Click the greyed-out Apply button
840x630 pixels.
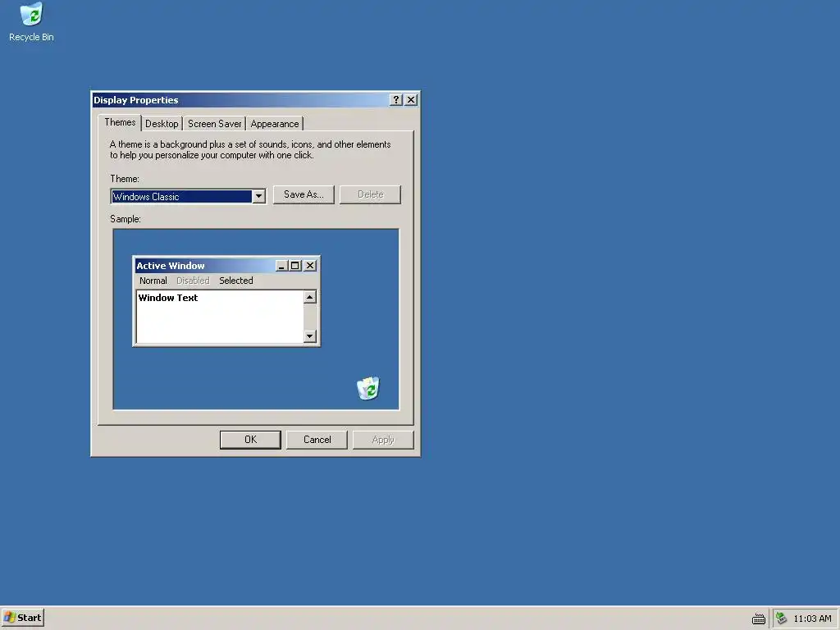tap(383, 440)
